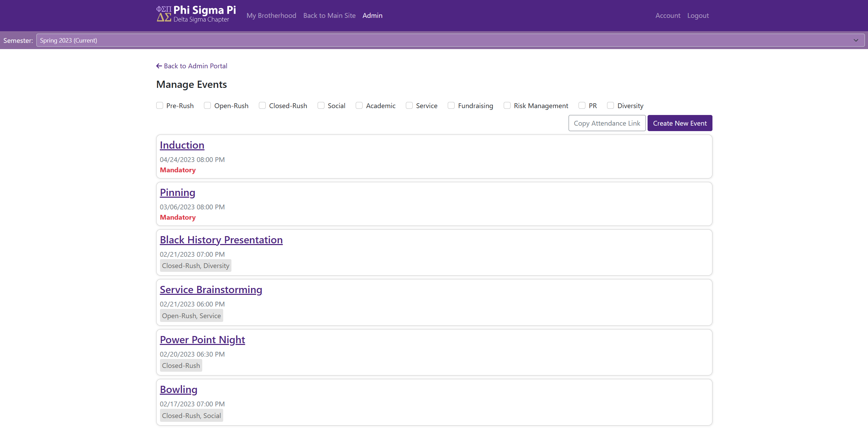Click the chevron on the Spring 2023 selector
The height and width of the screenshot is (428, 868).
pos(856,40)
